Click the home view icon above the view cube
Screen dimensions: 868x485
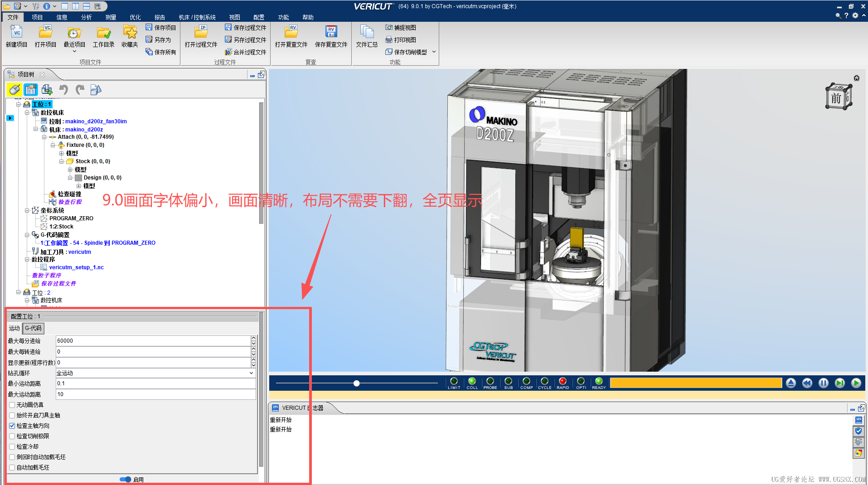(x=857, y=78)
